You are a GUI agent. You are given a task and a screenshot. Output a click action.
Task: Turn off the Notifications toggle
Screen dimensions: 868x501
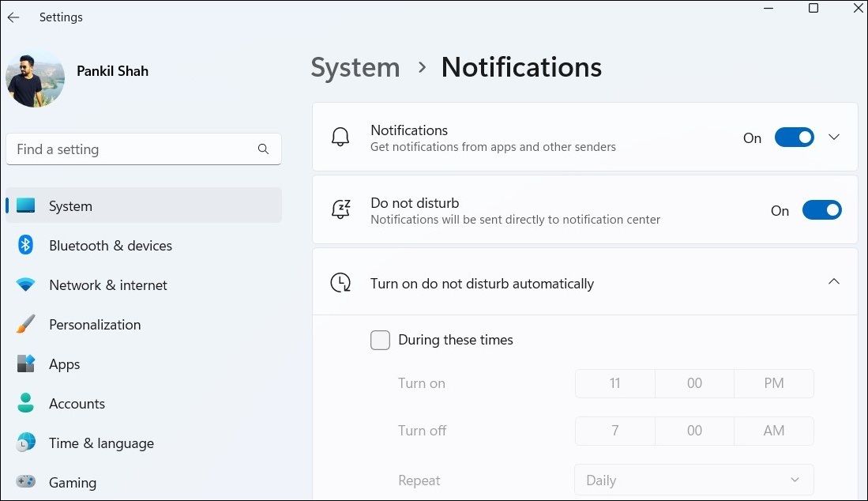click(x=794, y=137)
